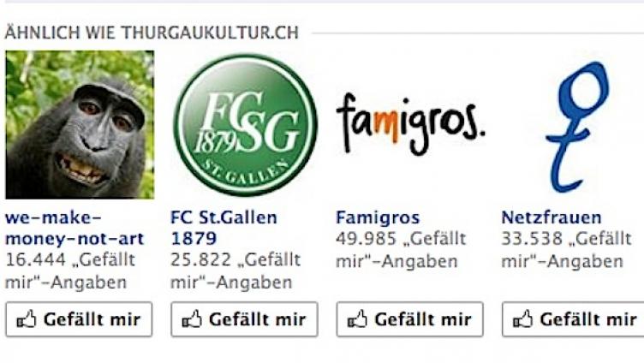Viewport: 644px width, 363px height.
Task: Click thumbs-up icon under Netzfrauen
Action: tap(523, 319)
